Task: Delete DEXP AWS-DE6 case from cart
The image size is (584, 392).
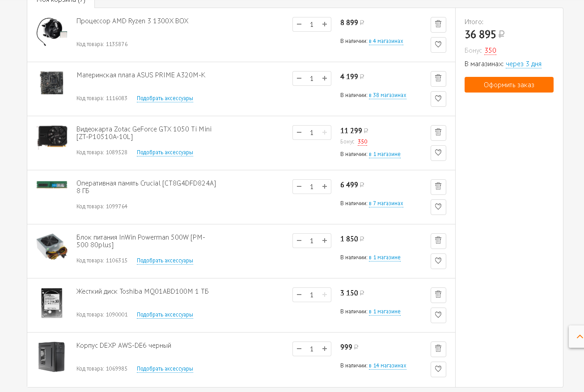Action: [438, 349]
